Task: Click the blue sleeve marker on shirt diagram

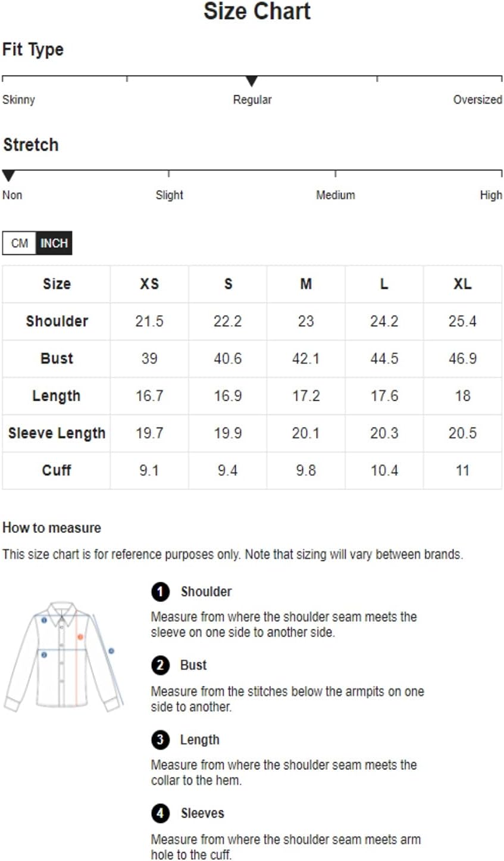Action: tap(111, 651)
